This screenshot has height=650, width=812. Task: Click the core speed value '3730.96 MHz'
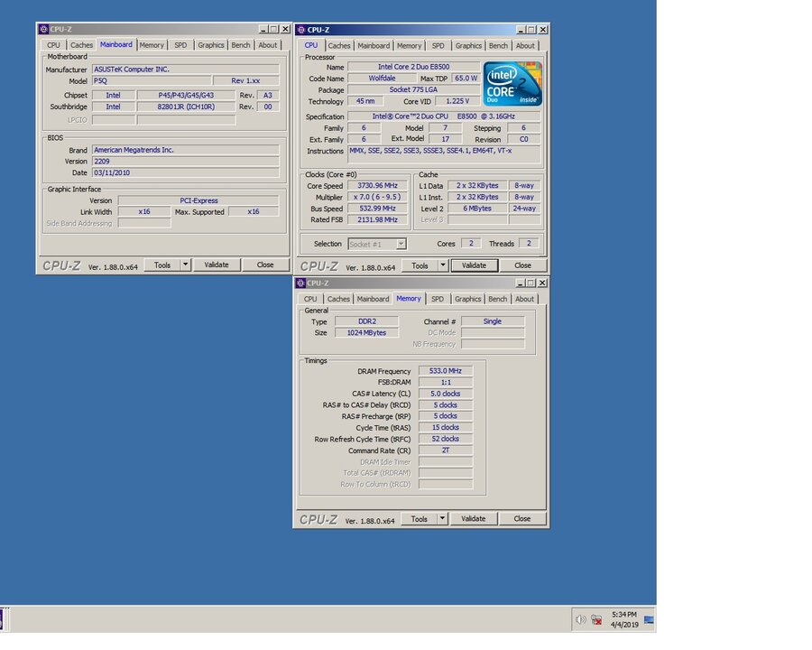(377, 185)
